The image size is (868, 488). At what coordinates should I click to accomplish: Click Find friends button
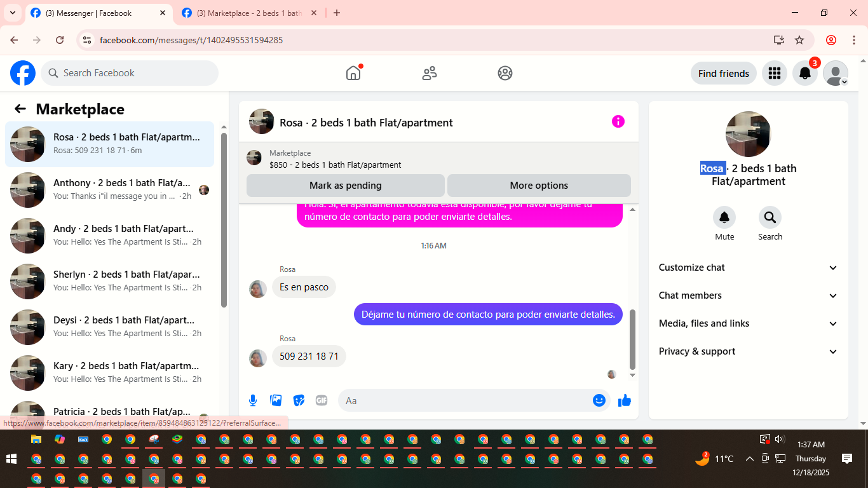tap(724, 73)
